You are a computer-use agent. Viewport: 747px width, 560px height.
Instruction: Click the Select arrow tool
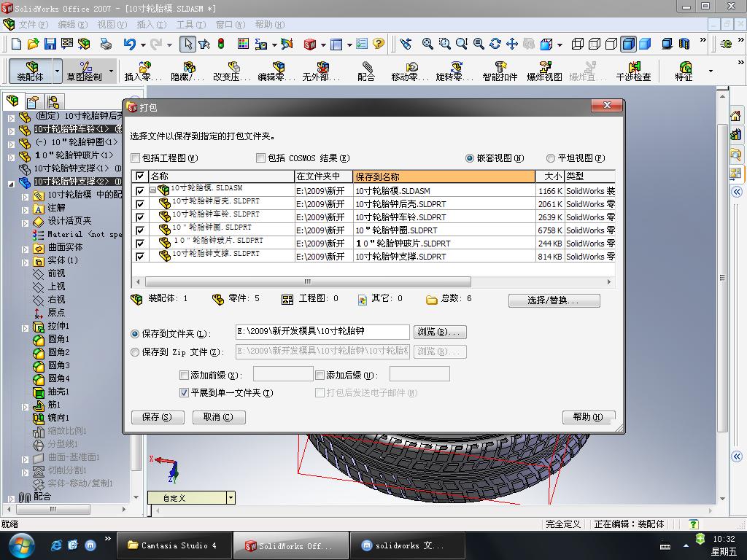[187, 44]
